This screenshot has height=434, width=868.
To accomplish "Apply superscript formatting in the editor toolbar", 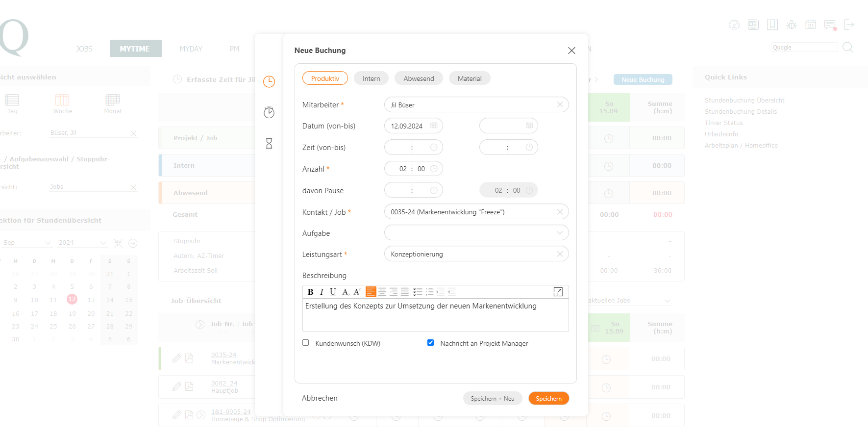I will (x=357, y=292).
